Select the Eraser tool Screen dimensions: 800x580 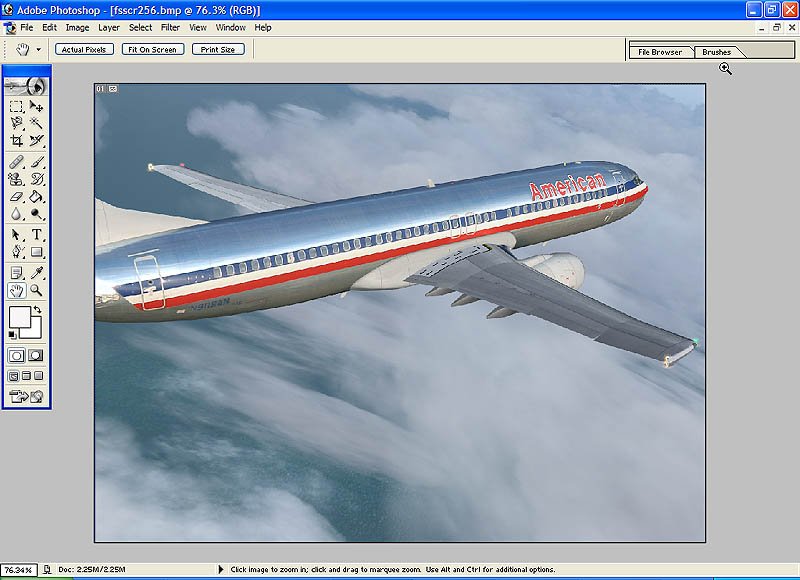coord(16,197)
